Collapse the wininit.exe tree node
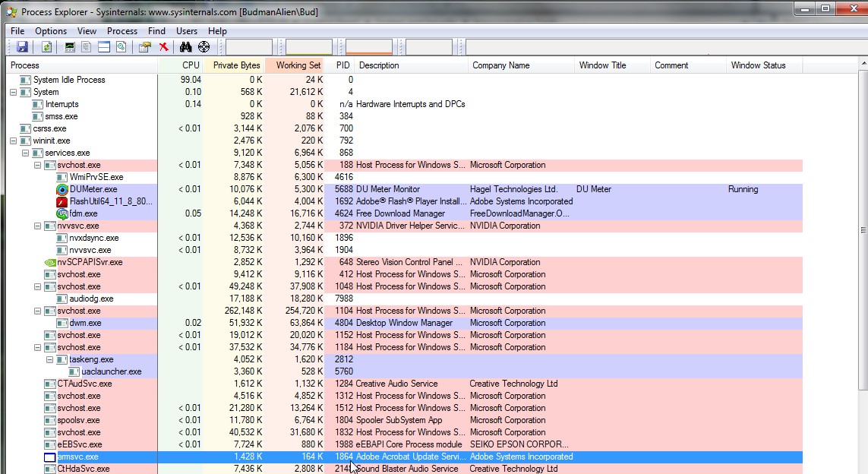Screen dimensions: 868x474 point(13,141)
